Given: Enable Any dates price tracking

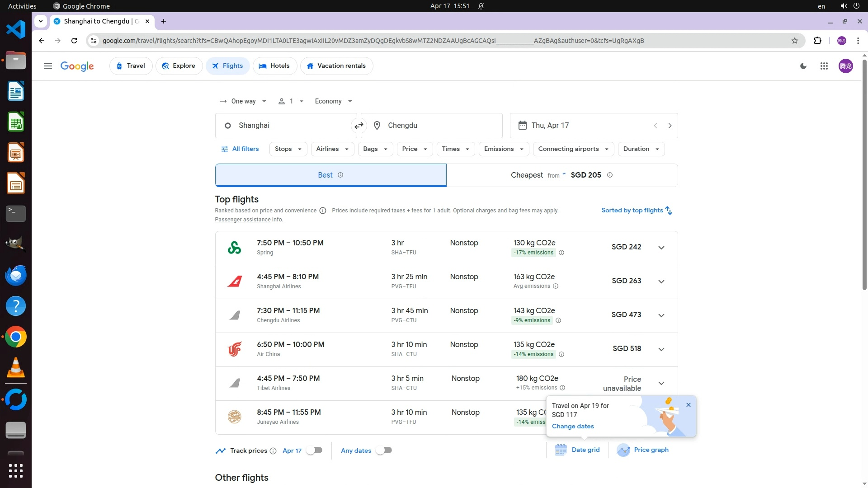Looking at the screenshot, I should point(384,450).
